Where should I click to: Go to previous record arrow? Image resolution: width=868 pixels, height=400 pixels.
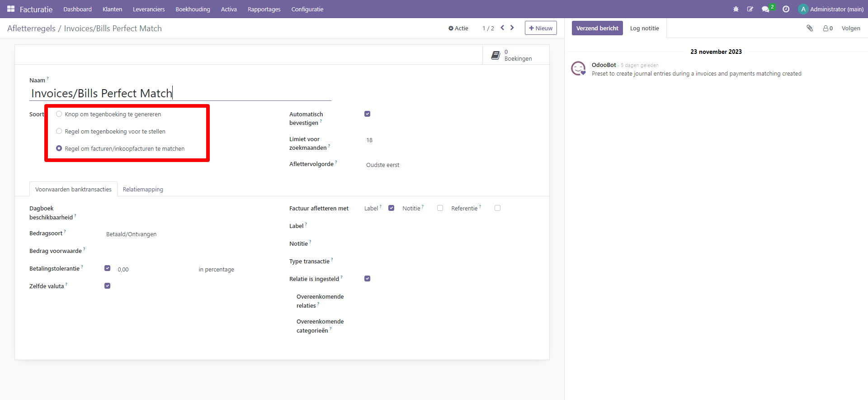[x=502, y=28]
